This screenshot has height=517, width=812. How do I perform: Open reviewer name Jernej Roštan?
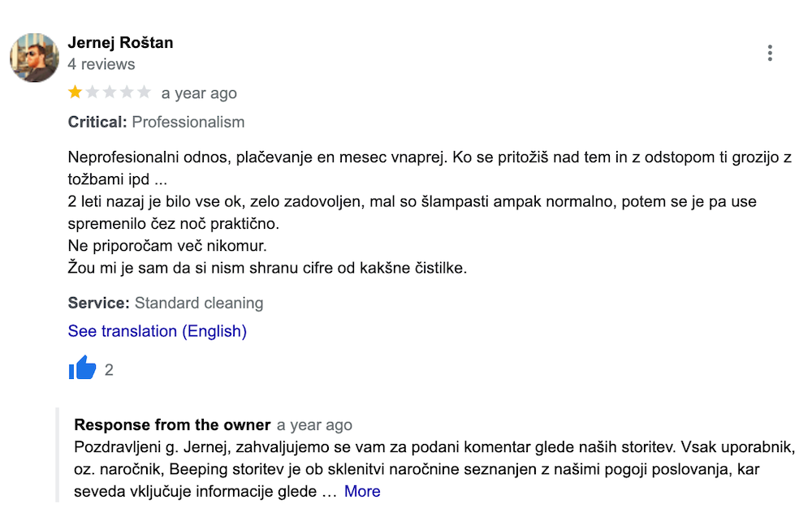[x=120, y=43]
